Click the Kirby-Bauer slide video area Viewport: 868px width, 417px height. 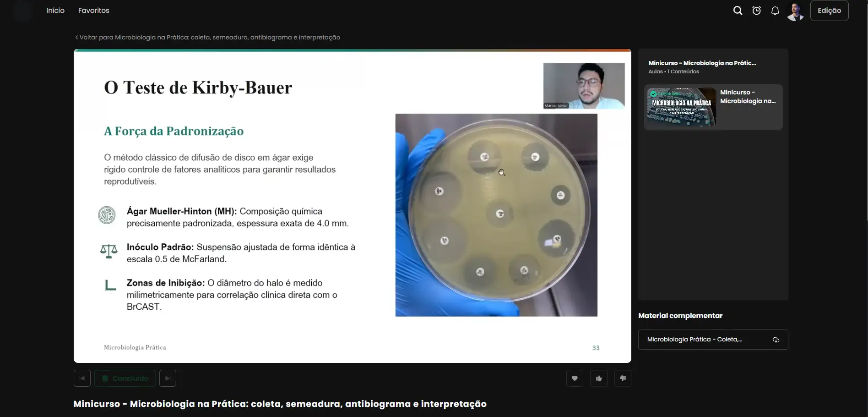tap(352, 206)
